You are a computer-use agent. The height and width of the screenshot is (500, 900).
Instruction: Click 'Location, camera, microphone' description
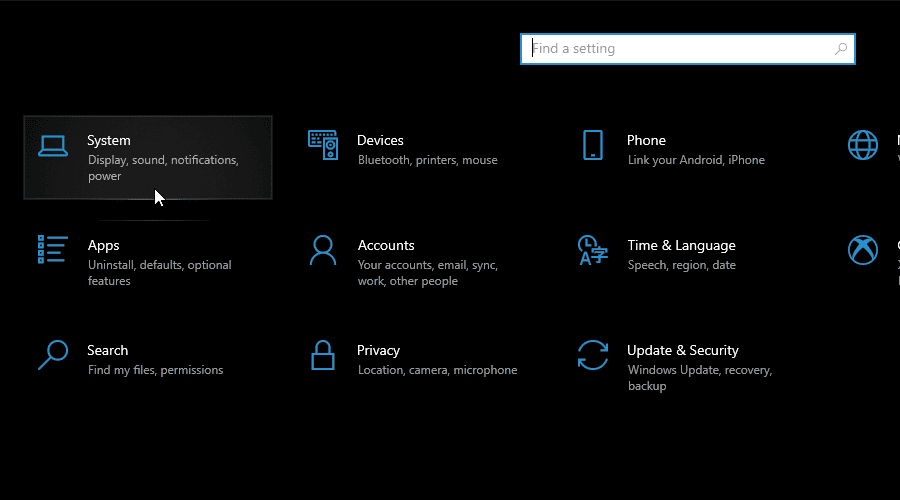click(x=437, y=370)
